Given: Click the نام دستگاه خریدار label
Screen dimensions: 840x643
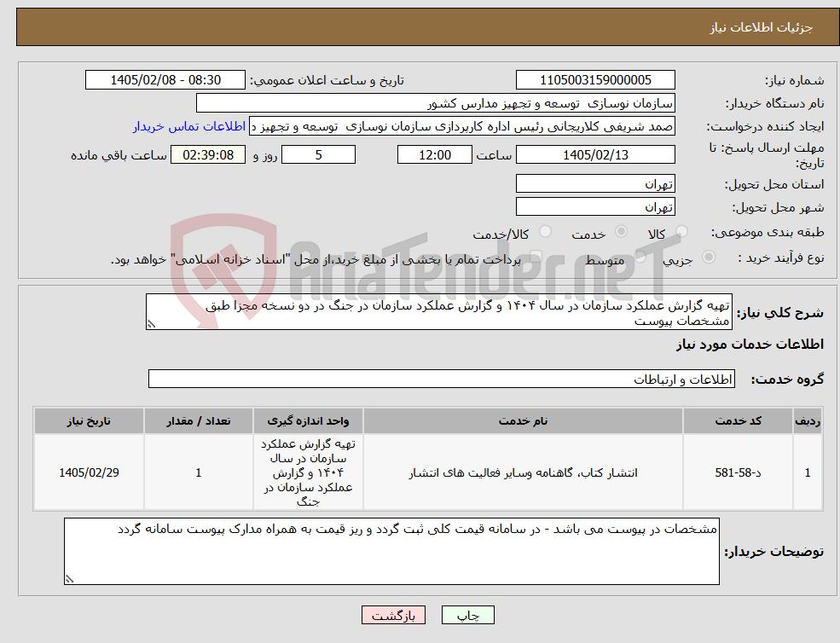Looking at the screenshot, I should click(x=774, y=104).
